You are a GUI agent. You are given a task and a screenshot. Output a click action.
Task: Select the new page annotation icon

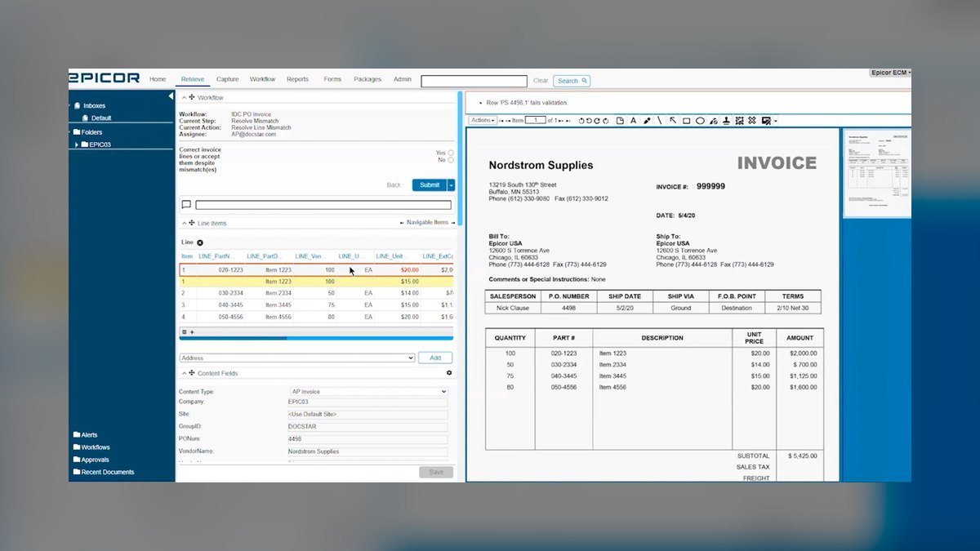point(620,121)
